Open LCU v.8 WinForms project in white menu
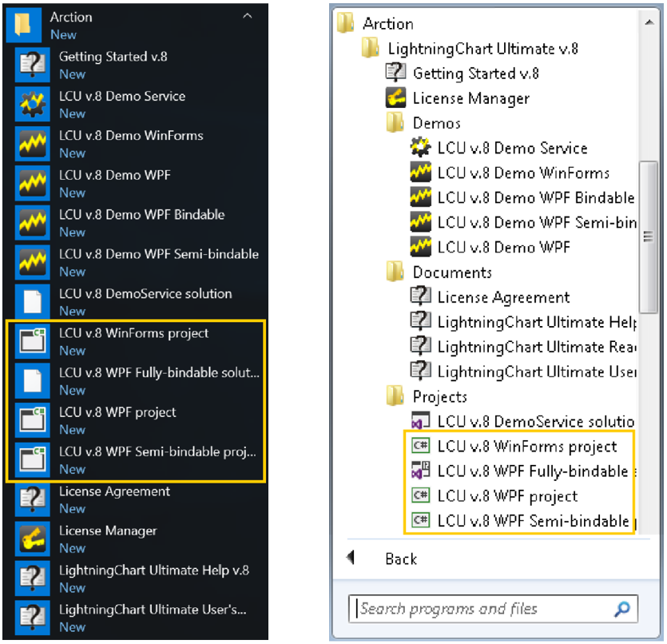This screenshot has width=667, height=644. (x=514, y=446)
